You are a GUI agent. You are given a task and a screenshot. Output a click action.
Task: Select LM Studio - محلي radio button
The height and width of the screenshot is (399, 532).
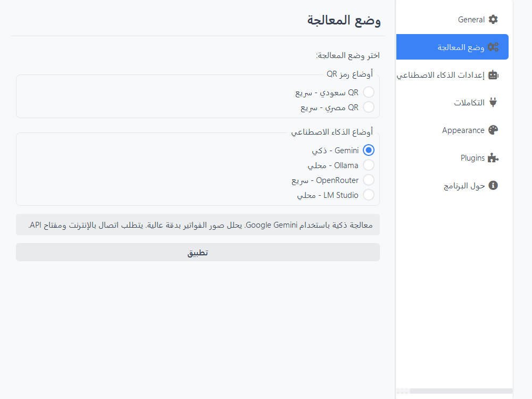tap(368, 195)
